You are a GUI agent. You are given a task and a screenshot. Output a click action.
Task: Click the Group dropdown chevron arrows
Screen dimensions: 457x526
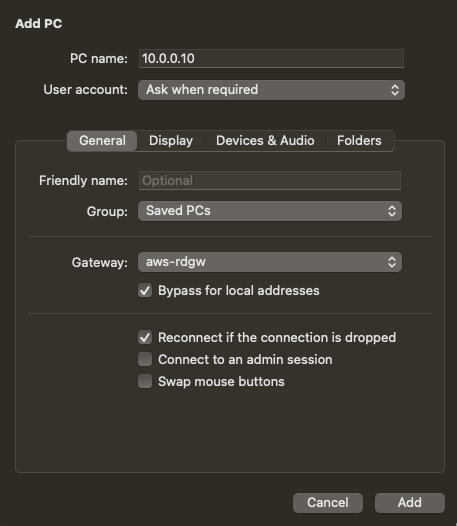[392, 211]
